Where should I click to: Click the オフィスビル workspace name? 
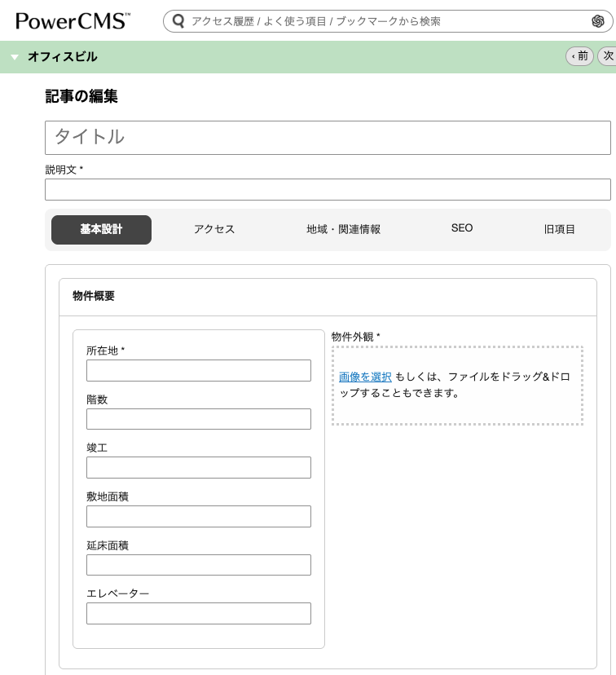(x=63, y=57)
